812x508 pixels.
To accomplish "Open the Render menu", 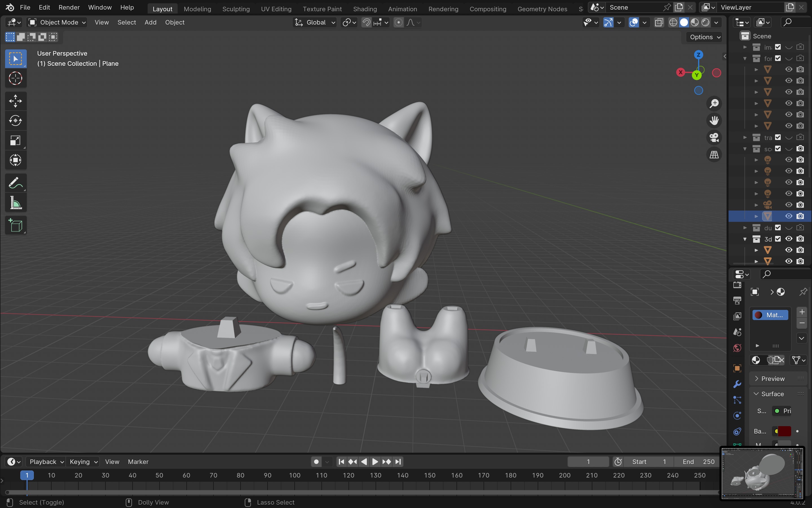I will [69, 7].
